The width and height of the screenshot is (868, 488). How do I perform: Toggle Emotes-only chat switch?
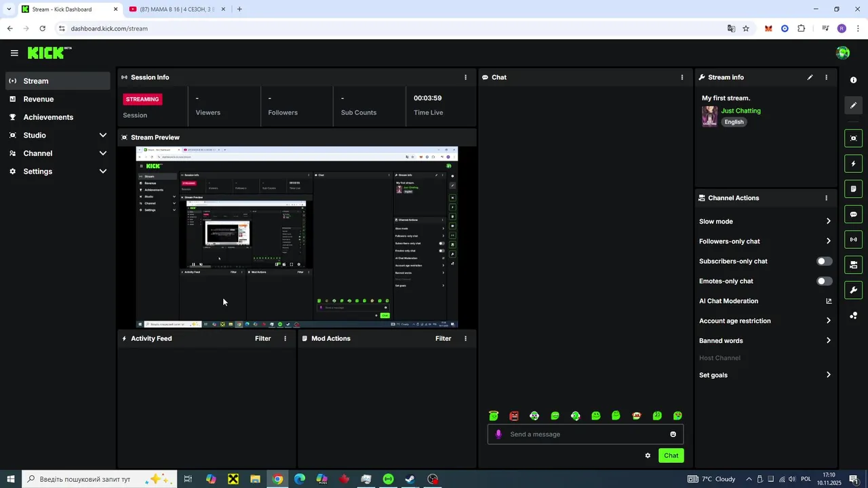point(824,281)
